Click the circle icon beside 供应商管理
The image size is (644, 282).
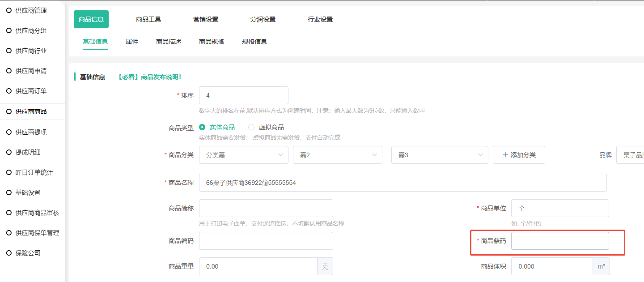point(8,10)
